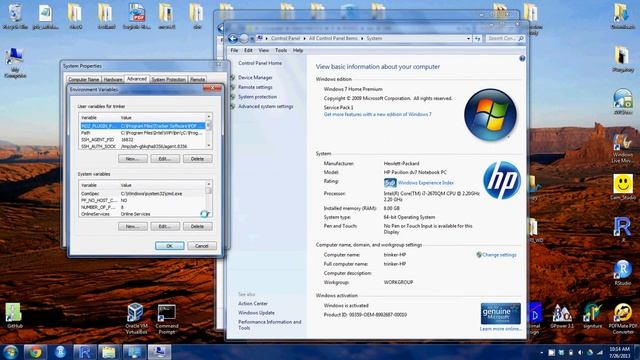Click the refresh button in address bar
The image size is (640, 360).
click(478, 38)
